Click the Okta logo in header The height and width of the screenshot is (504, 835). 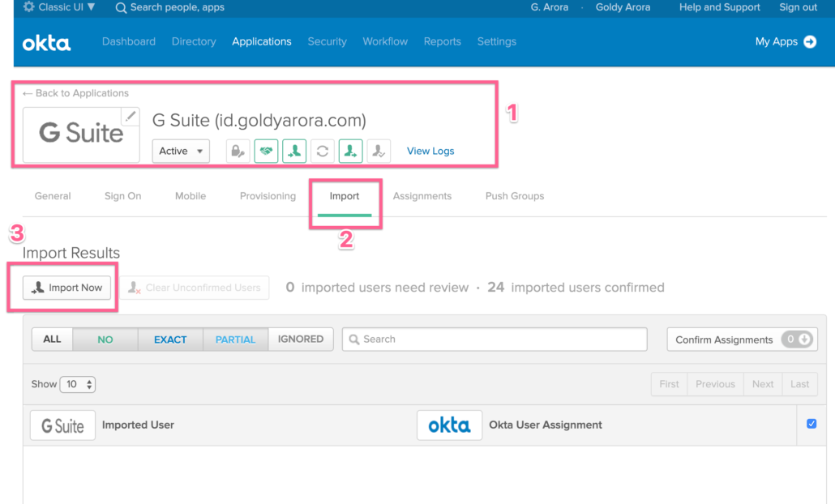(x=46, y=43)
